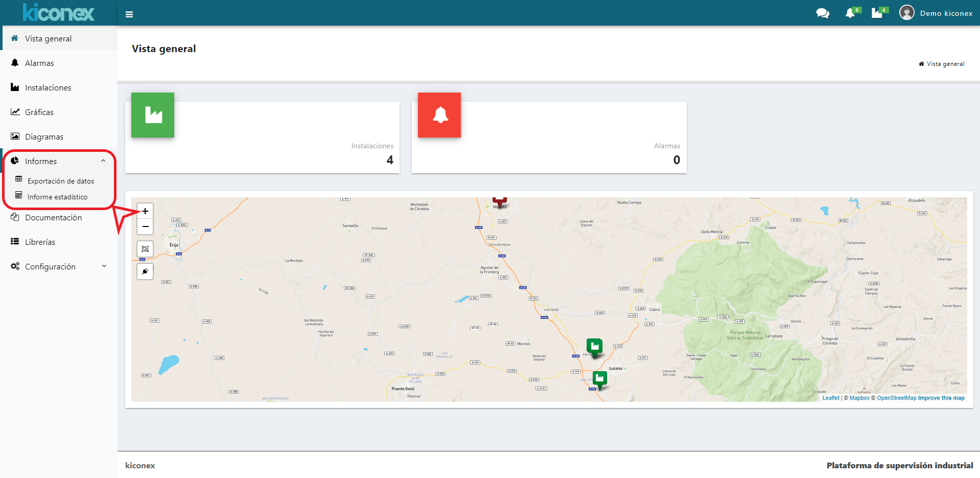The width and height of the screenshot is (980, 478).
Task: Expand the Configuración submenu
Action: coord(104,266)
